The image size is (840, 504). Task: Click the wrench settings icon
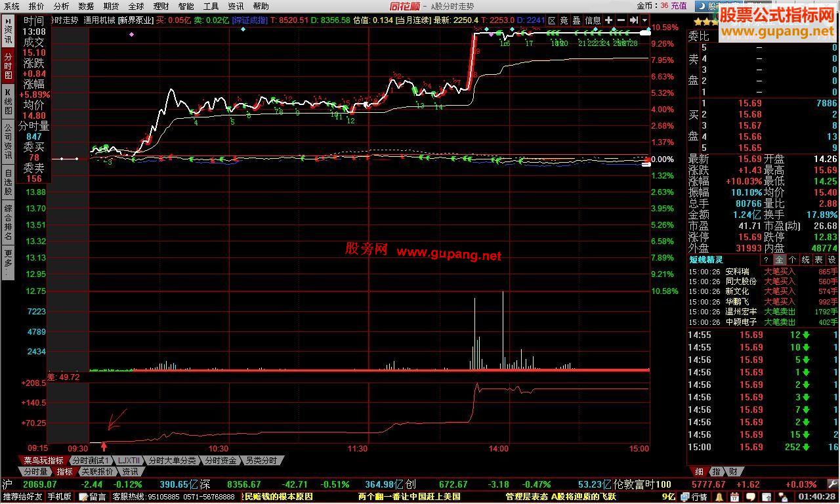[x=833, y=484]
